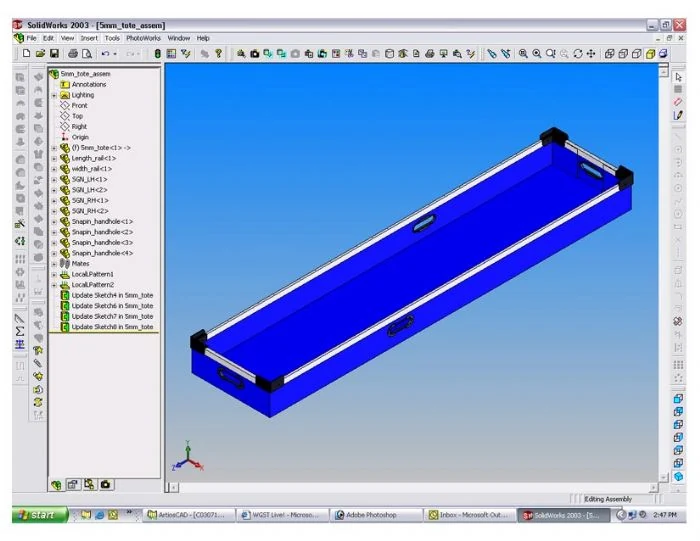Switch to the FeatureManager tree tab

coord(56,485)
